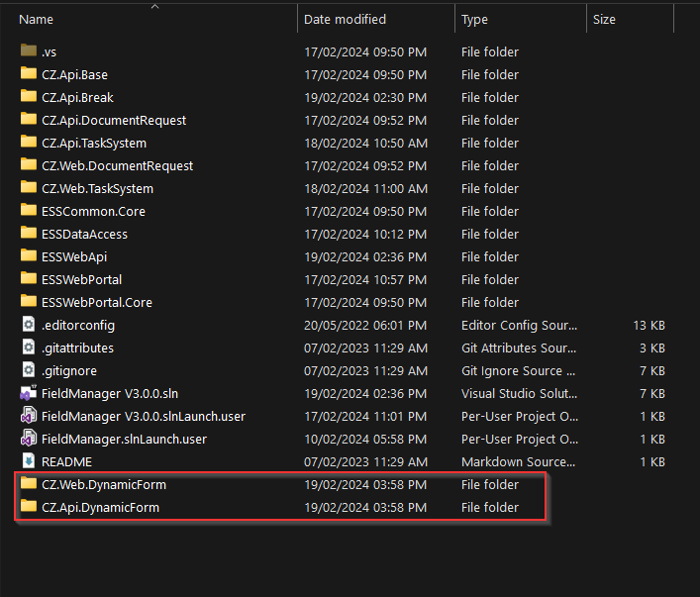This screenshot has width=700, height=597.
Task: Click the 17/02/2024 10:12 PM date cell
Action: tap(365, 234)
